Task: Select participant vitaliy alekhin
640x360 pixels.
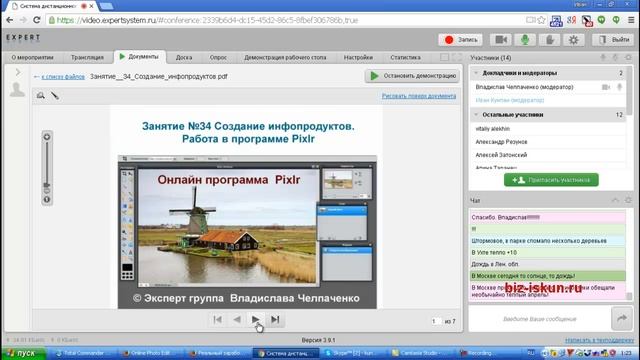Action: [493, 129]
